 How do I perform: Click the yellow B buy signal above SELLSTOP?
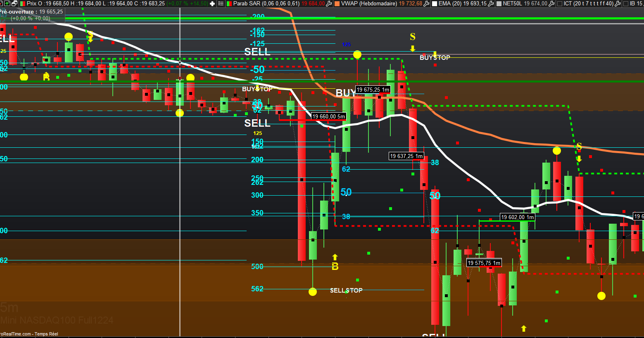(335, 267)
